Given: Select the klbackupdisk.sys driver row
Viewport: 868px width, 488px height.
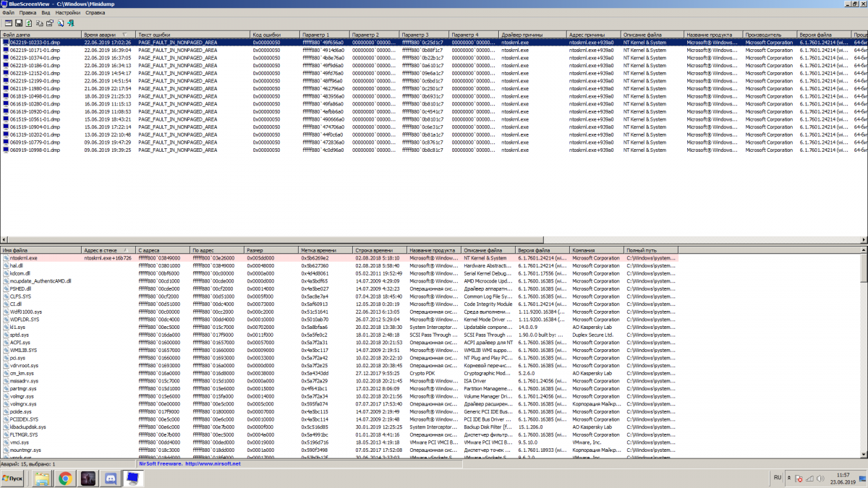Looking at the screenshot, I should click(340, 427).
